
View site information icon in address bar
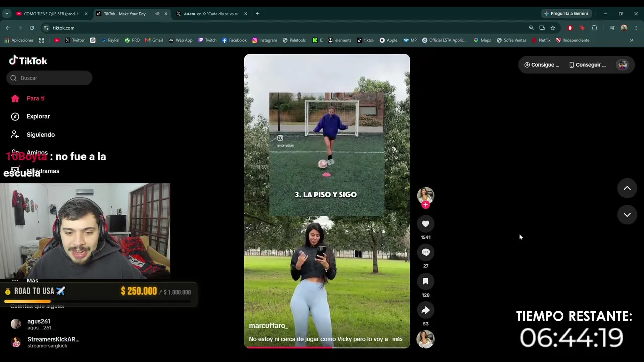(x=46, y=28)
